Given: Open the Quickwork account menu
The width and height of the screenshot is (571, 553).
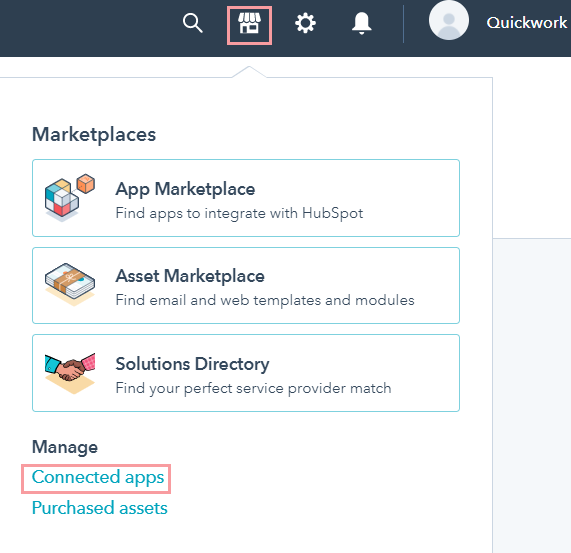Looking at the screenshot, I should [527, 23].
